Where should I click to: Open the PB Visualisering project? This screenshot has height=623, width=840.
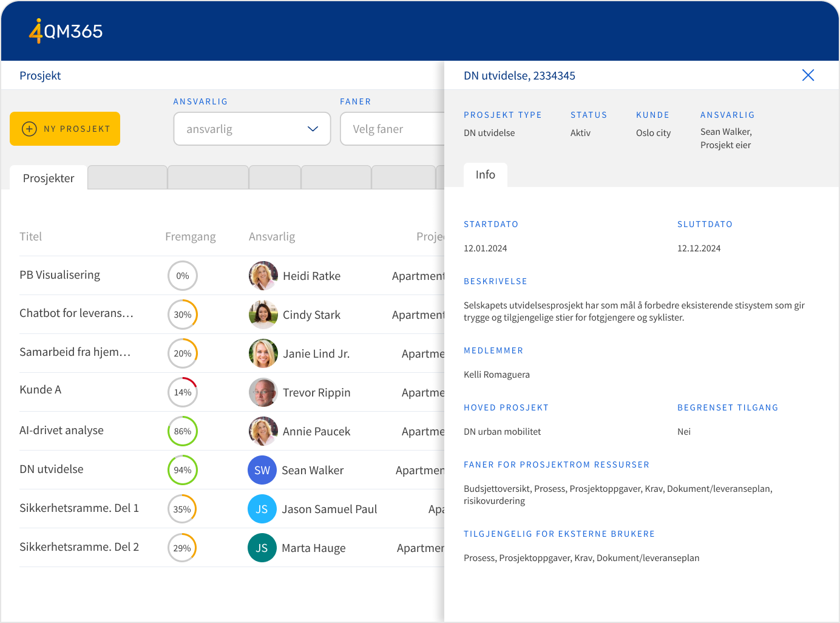[59, 274]
